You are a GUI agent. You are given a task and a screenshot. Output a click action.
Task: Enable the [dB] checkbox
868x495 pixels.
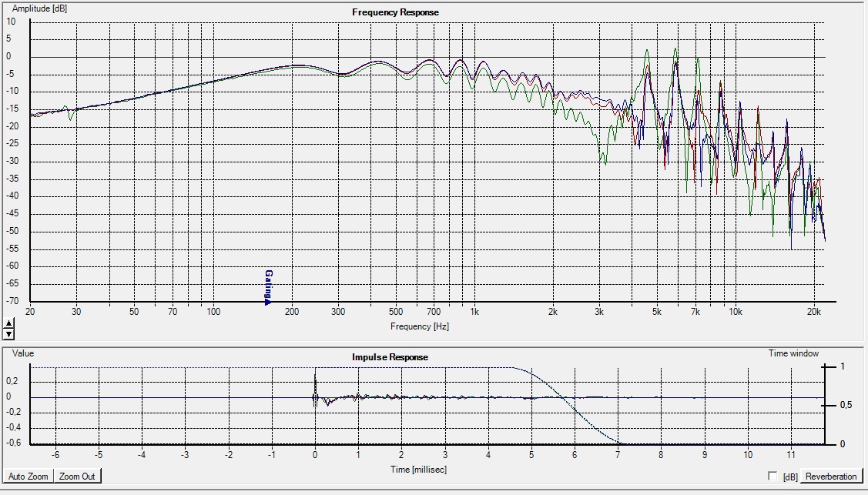(772, 477)
